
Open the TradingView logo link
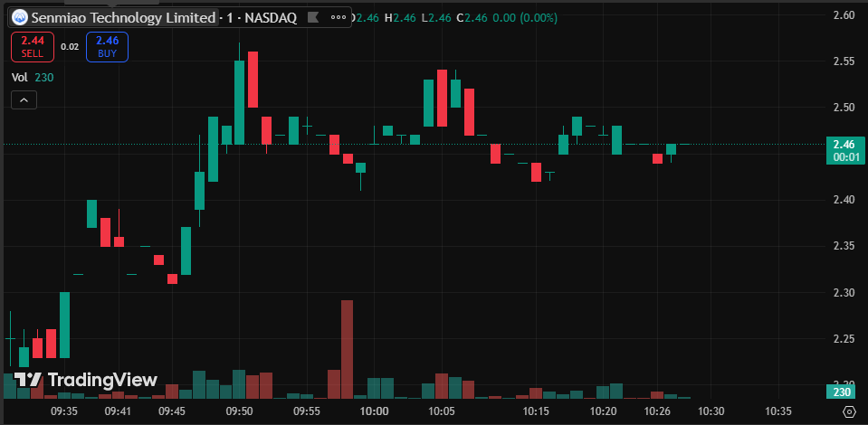(86, 380)
